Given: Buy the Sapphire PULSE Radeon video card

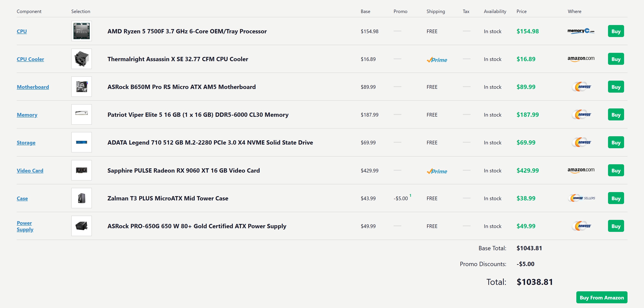Looking at the screenshot, I should coord(616,170).
